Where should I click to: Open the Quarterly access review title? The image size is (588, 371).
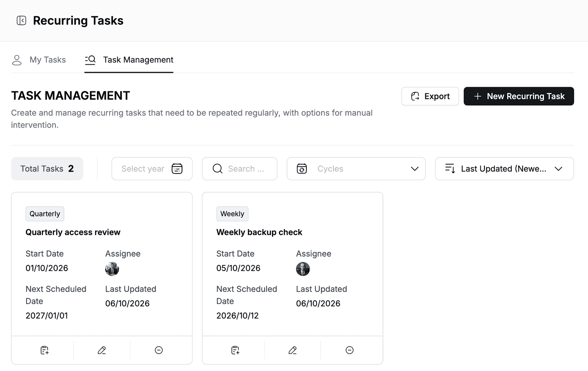(x=73, y=232)
